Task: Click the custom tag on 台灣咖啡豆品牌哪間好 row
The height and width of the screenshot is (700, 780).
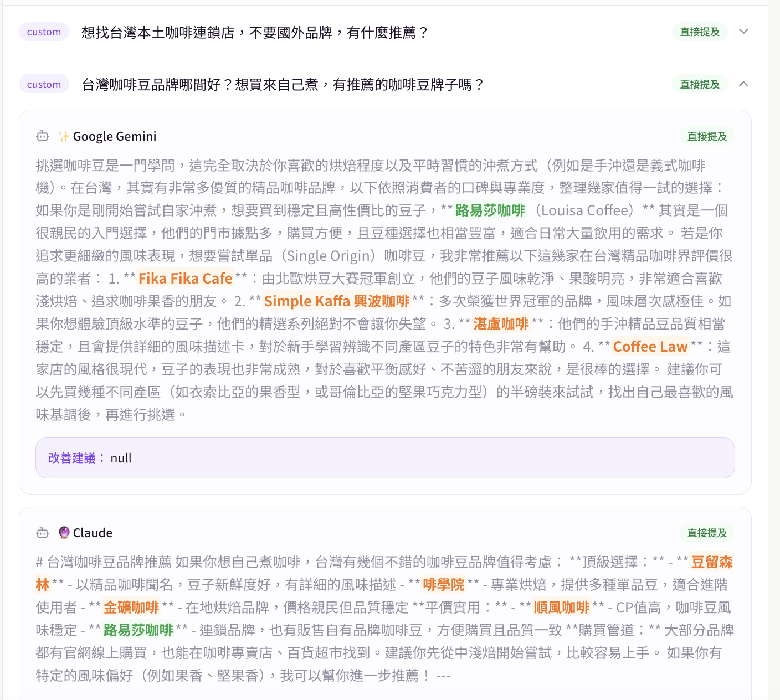Action: pos(44,84)
